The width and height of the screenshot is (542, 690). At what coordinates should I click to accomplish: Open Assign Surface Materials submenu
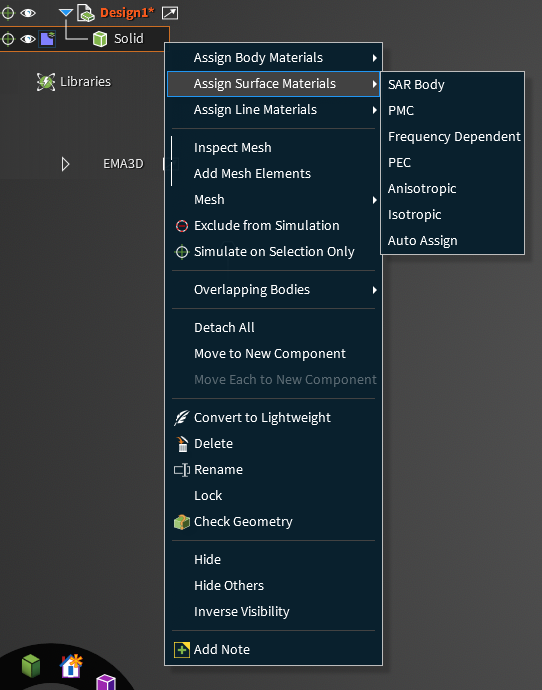click(x=273, y=84)
